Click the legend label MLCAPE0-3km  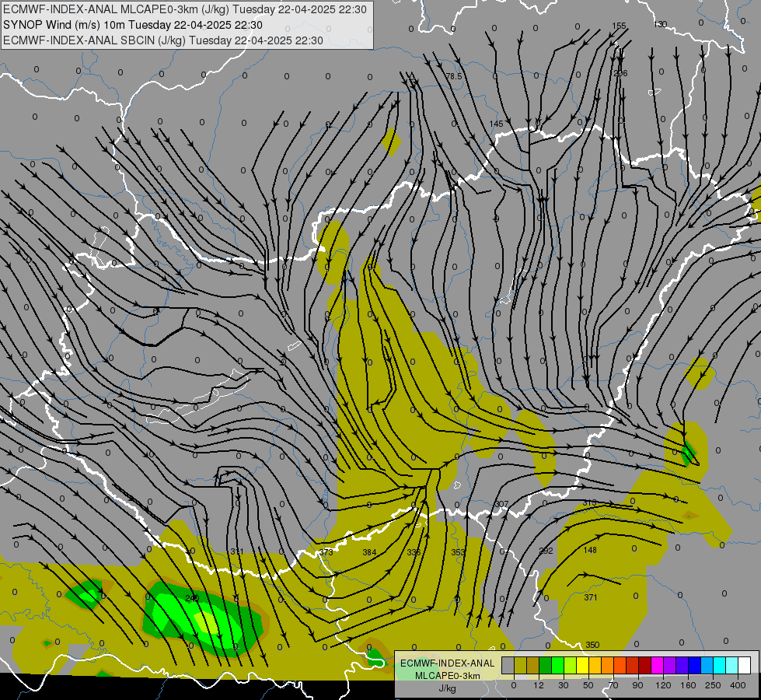448,676
